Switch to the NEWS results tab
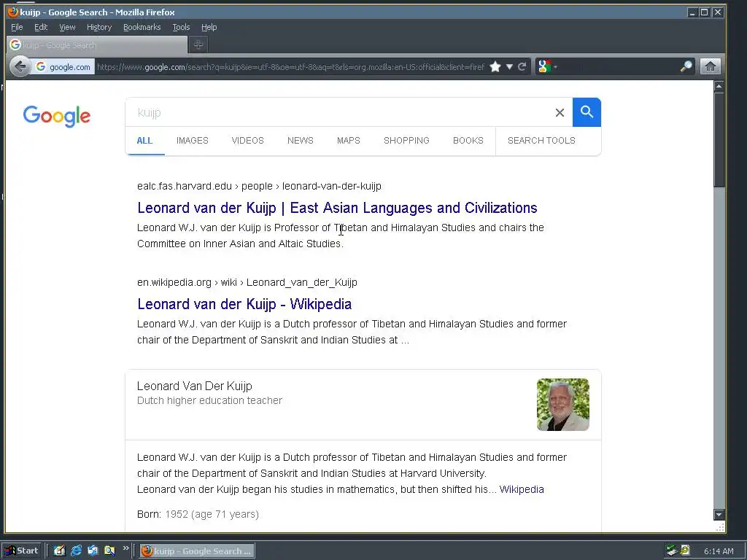The width and height of the screenshot is (747, 560). point(300,141)
